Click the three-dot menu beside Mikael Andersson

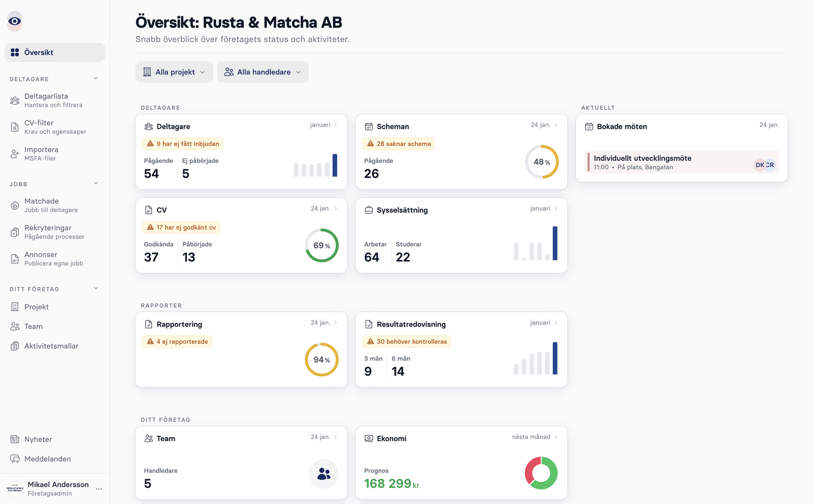tap(98, 489)
